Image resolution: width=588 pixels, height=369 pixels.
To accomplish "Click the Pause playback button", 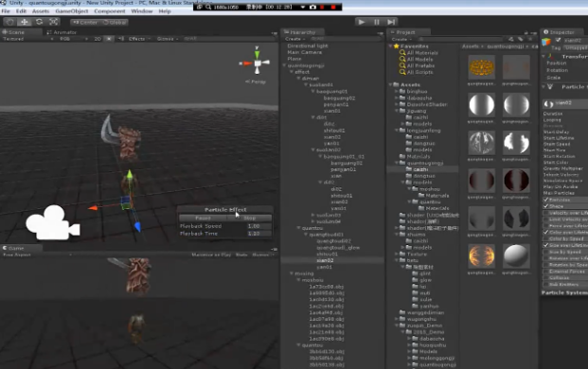I will tap(377, 22).
